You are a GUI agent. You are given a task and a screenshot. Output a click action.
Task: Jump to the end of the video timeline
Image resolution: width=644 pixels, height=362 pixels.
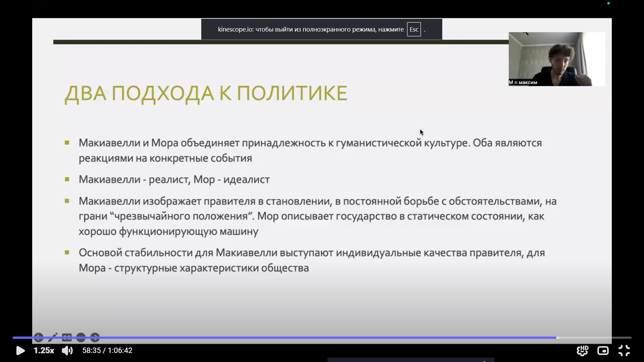pyautogui.click(x=631, y=338)
